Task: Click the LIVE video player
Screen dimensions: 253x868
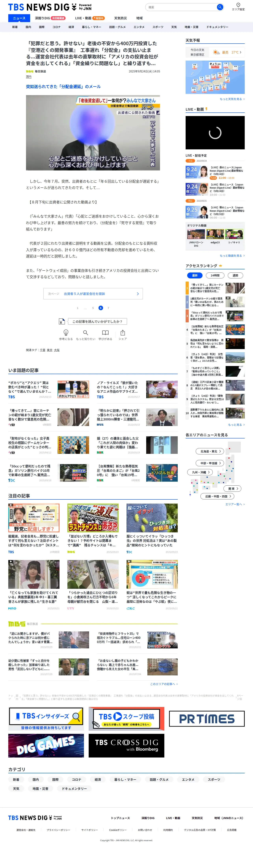Action: 215,132
